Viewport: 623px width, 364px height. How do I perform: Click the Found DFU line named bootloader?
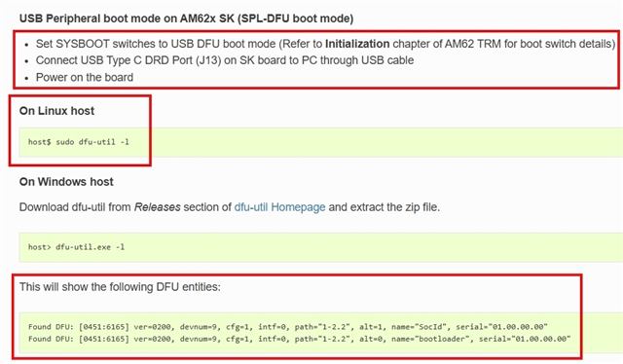[299, 339]
